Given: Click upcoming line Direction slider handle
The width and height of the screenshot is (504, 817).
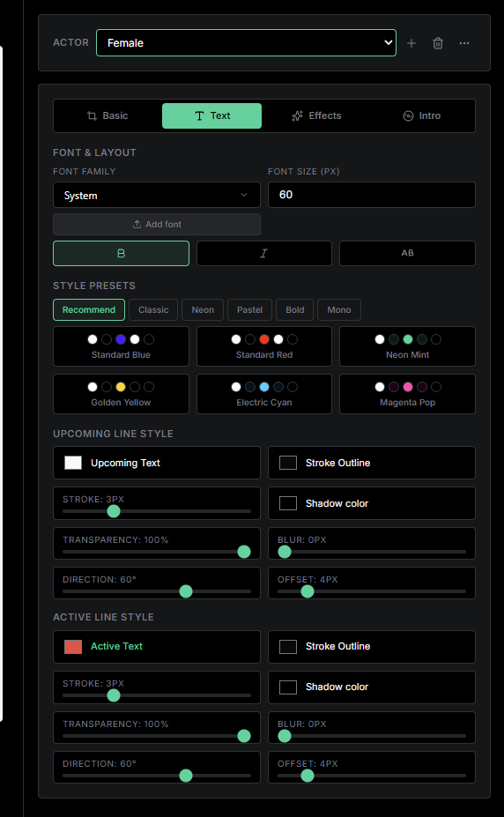Looking at the screenshot, I should point(186,591).
